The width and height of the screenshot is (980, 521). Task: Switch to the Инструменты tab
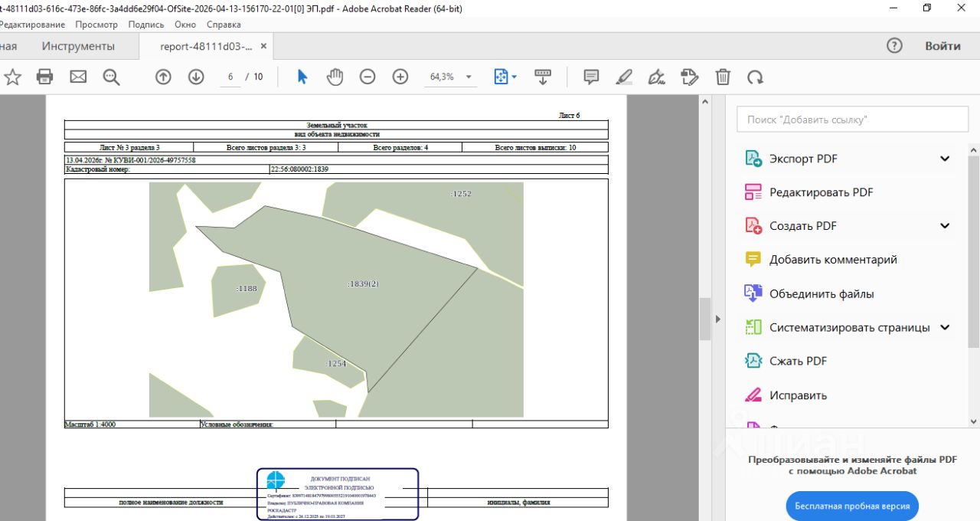pyautogui.click(x=78, y=46)
